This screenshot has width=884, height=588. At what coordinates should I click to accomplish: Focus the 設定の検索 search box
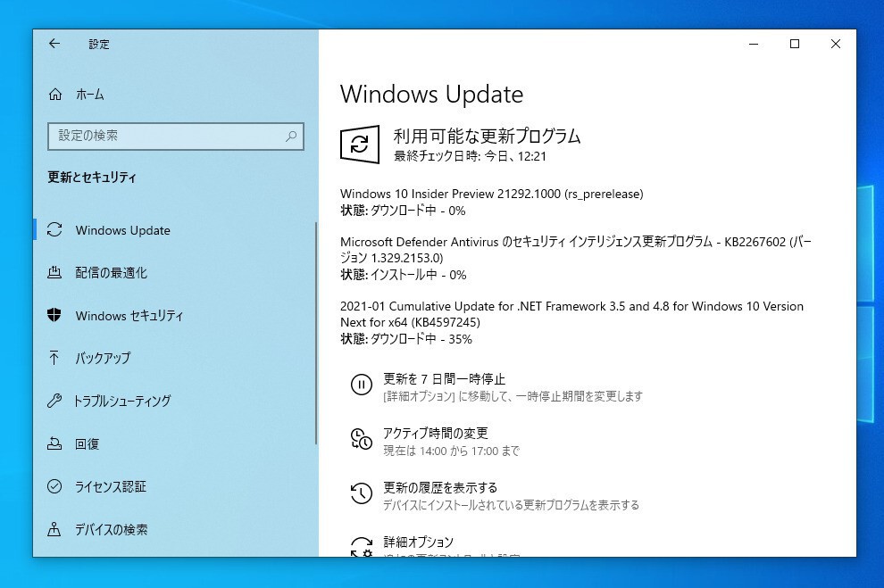pyautogui.click(x=176, y=137)
